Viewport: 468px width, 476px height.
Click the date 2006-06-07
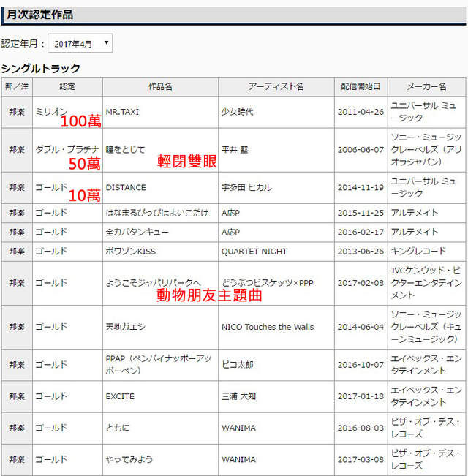(361, 150)
